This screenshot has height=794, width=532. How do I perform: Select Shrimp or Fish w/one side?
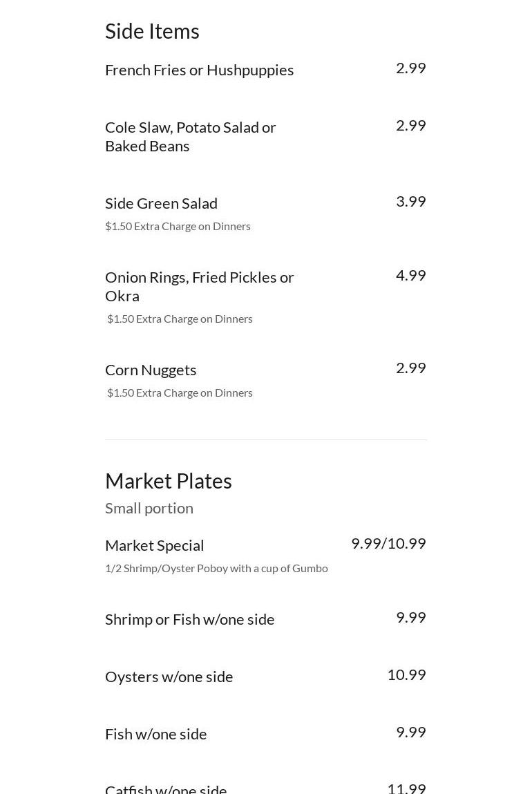click(189, 619)
